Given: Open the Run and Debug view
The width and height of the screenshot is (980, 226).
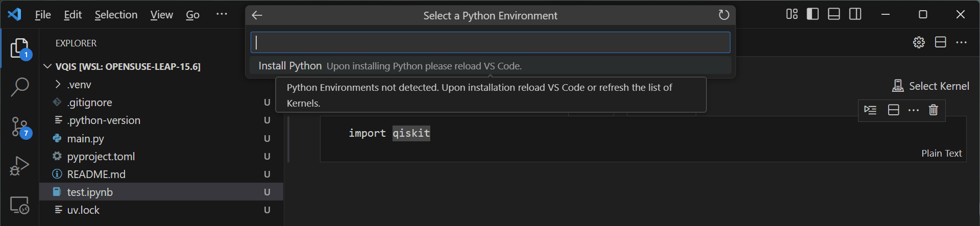Looking at the screenshot, I should point(19,166).
